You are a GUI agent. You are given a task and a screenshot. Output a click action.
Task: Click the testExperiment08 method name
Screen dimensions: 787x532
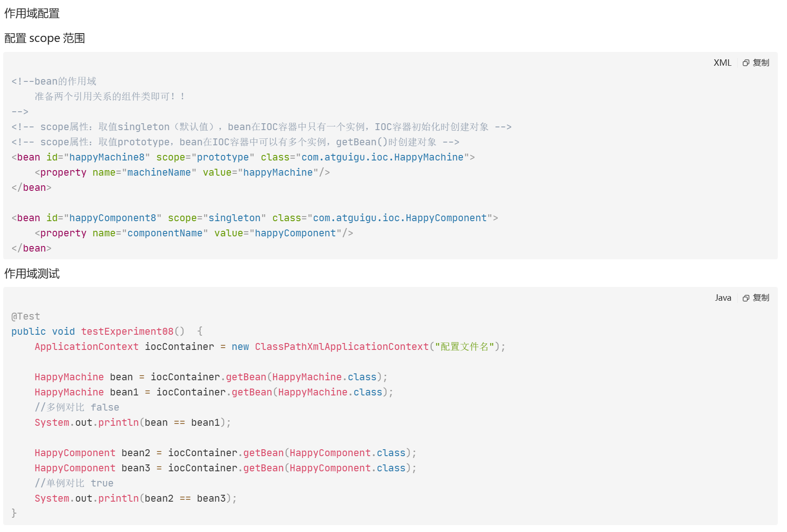[x=127, y=332]
